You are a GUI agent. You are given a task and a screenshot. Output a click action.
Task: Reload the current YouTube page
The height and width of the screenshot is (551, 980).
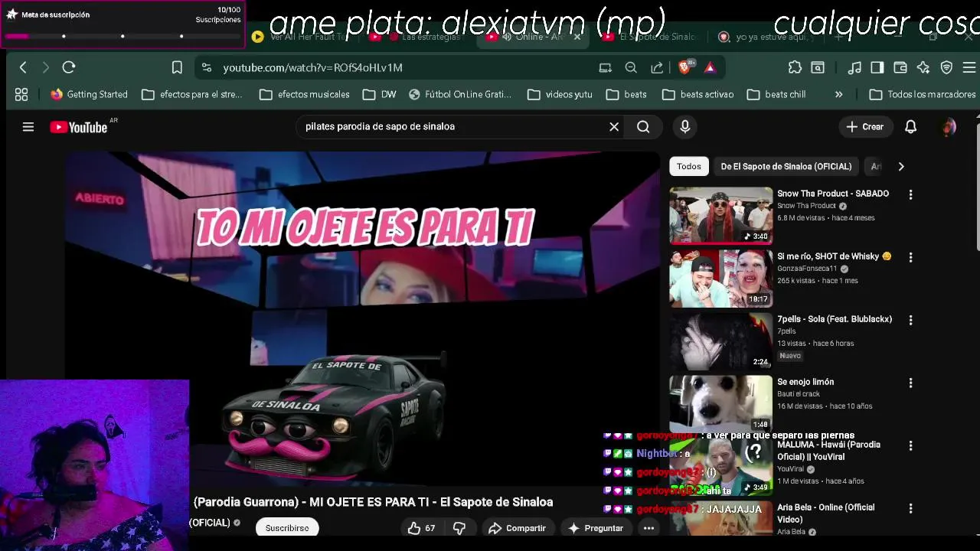[x=69, y=67]
